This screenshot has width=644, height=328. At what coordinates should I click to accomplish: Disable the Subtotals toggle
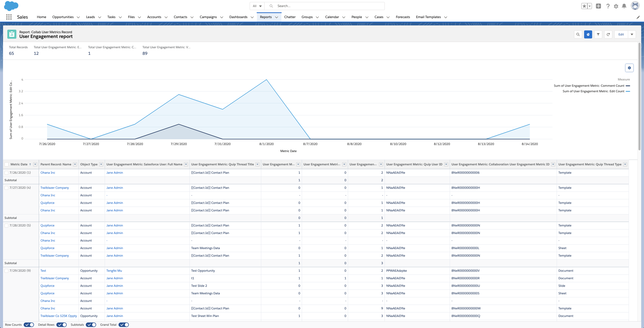[x=91, y=324]
